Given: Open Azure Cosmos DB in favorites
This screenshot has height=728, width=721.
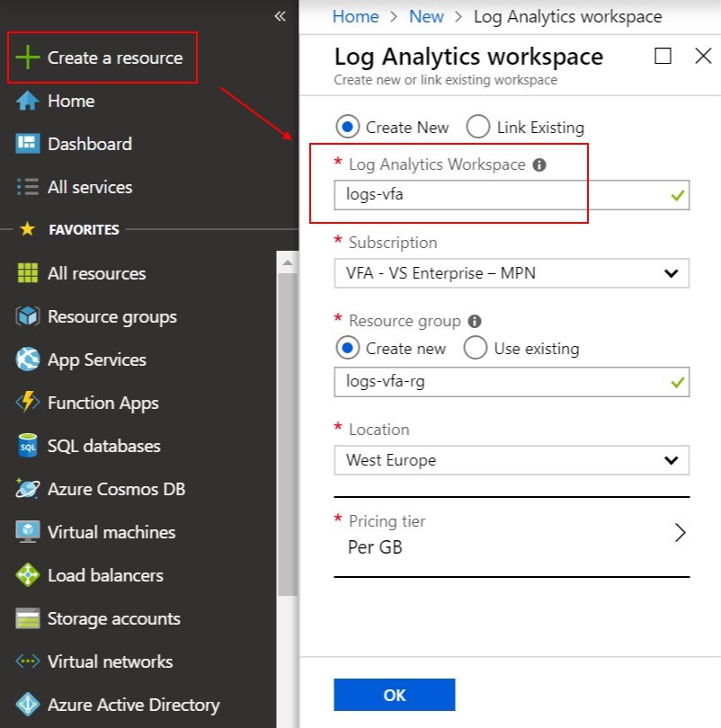Looking at the screenshot, I should (116, 489).
